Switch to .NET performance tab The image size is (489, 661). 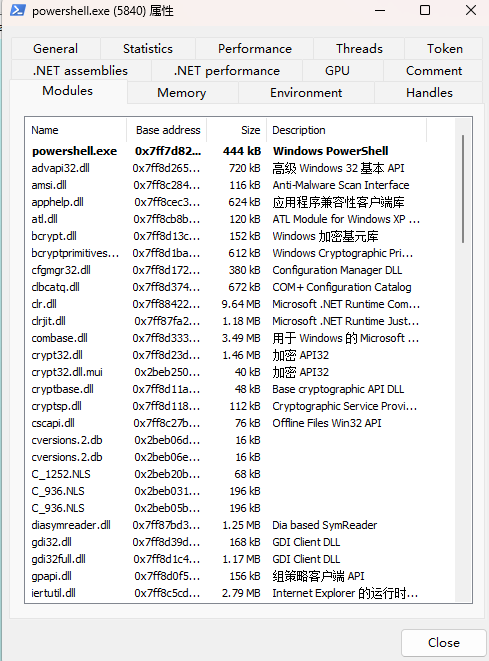[227, 70]
